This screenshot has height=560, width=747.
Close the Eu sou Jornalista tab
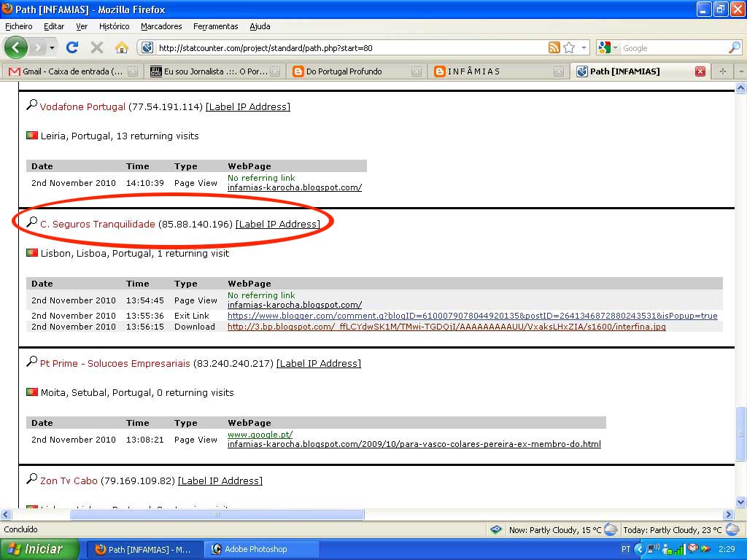click(275, 71)
